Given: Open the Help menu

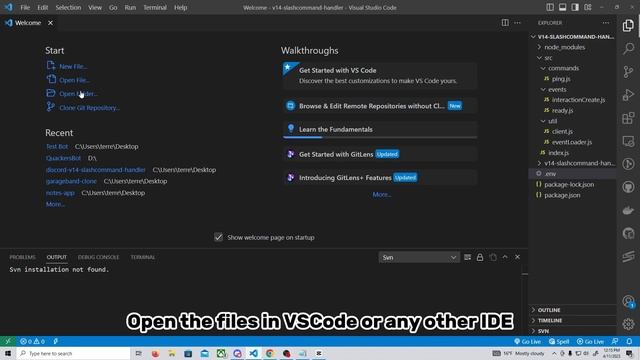Looking at the screenshot, I should tap(180, 7).
